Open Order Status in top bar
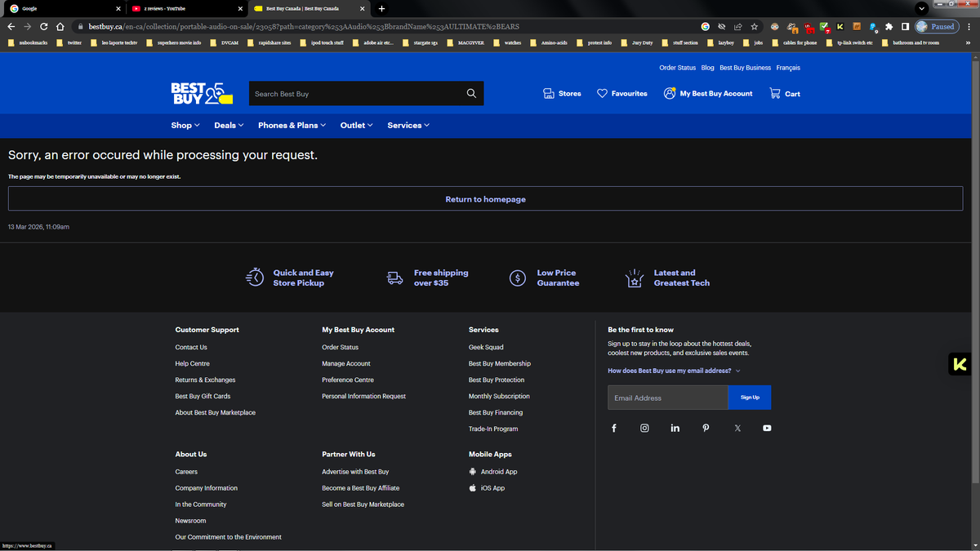Screen dimensions: 980x551 click(x=678, y=68)
